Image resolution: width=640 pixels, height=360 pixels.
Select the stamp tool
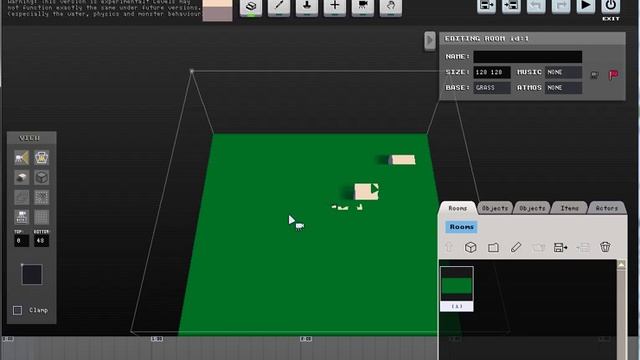click(x=307, y=7)
